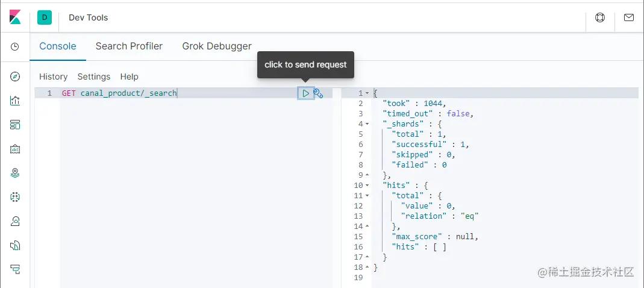Show recently viewed items clock icon

tap(15, 46)
